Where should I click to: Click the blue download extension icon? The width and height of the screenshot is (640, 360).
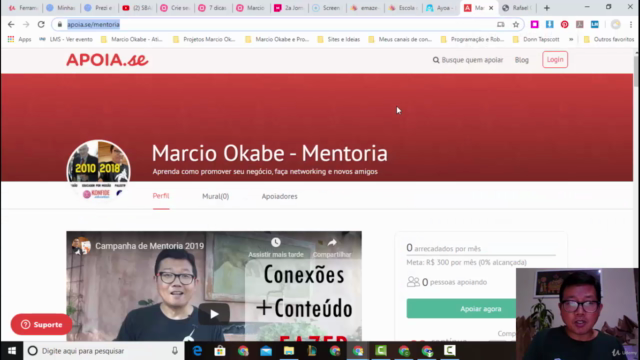point(549,24)
